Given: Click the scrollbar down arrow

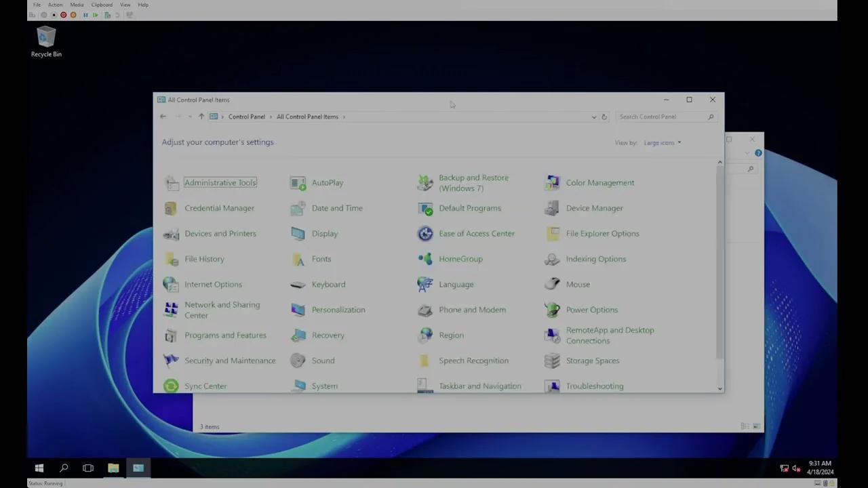Looking at the screenshot, I should (x=719, y=388).
